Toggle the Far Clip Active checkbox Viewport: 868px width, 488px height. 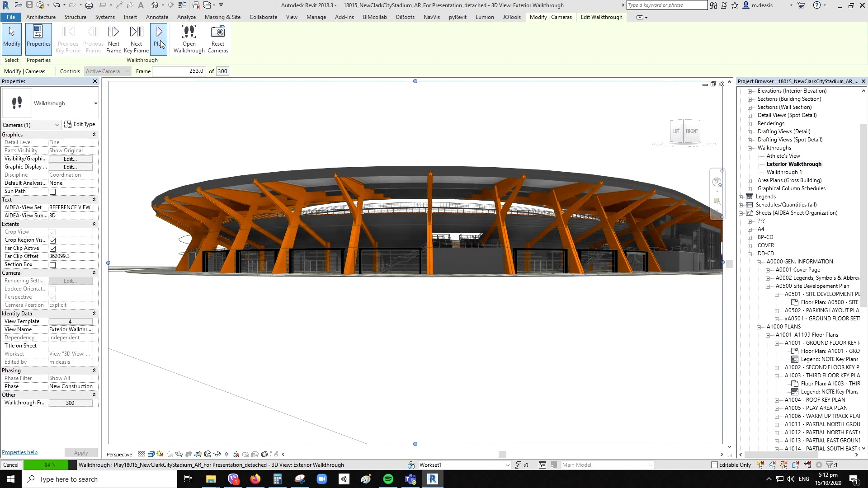(52, 249)
